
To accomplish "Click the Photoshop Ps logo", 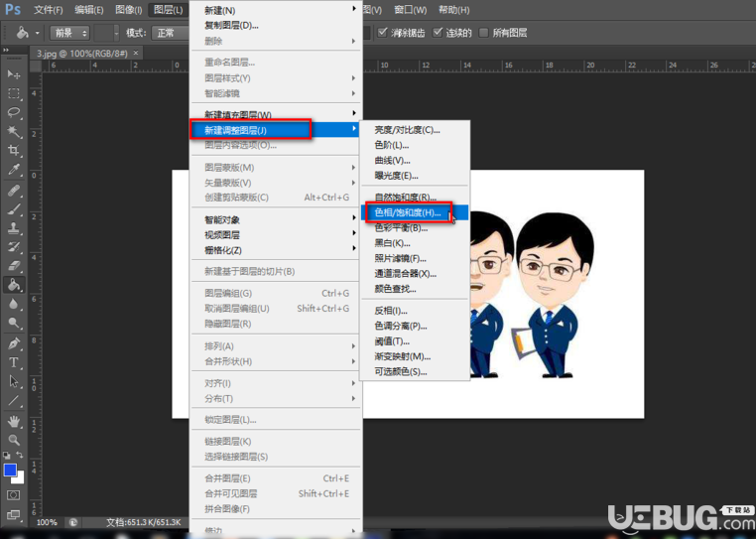I will (13, 10).
